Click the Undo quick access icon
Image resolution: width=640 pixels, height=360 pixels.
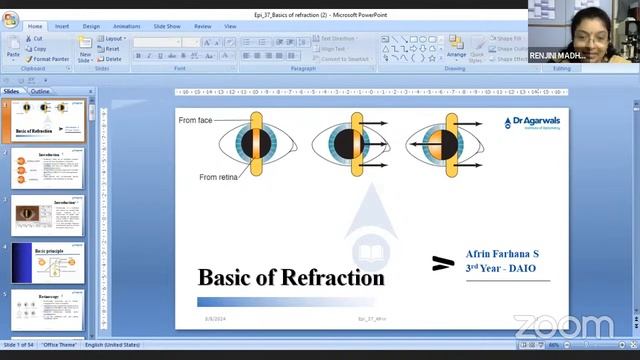click(x=6, y=80)
